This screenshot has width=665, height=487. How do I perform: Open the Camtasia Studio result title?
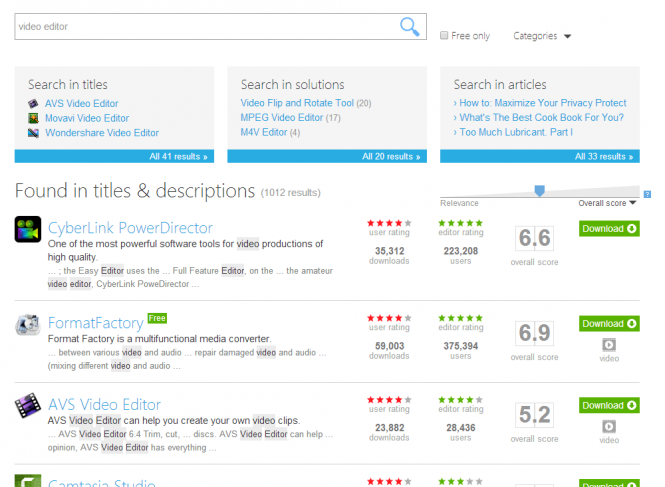click(x=102, y=482)
